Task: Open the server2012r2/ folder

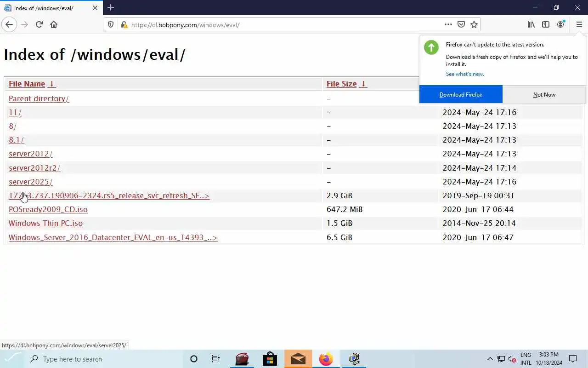Action: 34,168
